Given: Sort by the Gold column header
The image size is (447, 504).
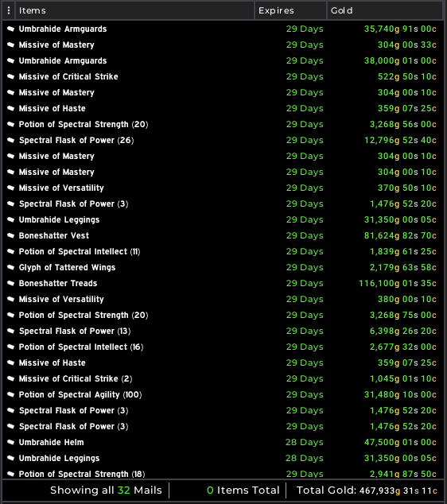Looking at the screenshot, I should [385, 10].
